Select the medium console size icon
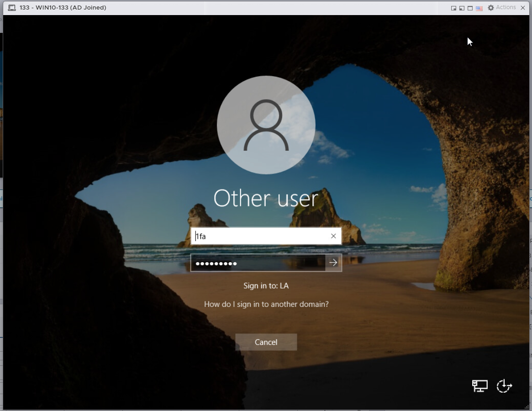 [x=462, y=8]
